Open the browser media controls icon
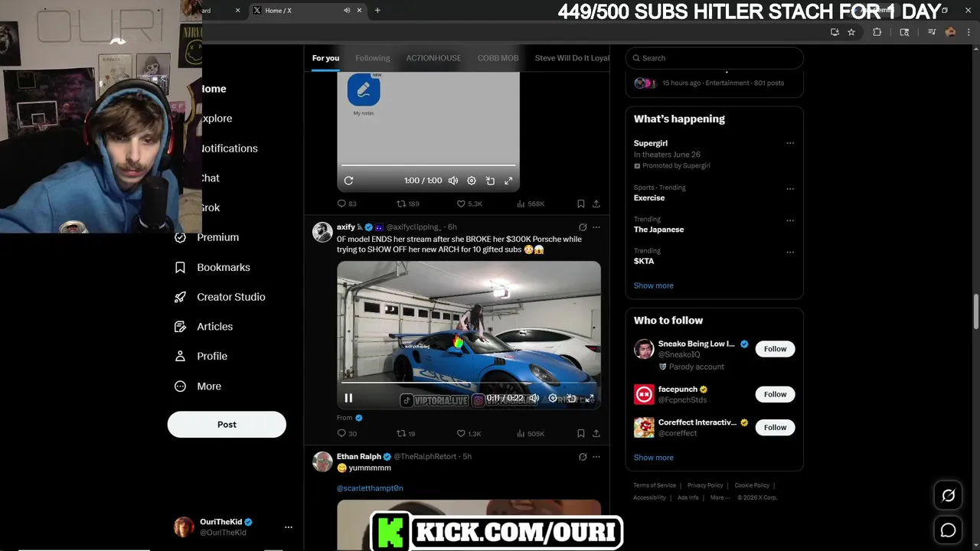The height and width of the screenshot is (551, 980). click(x=932, y=32)
